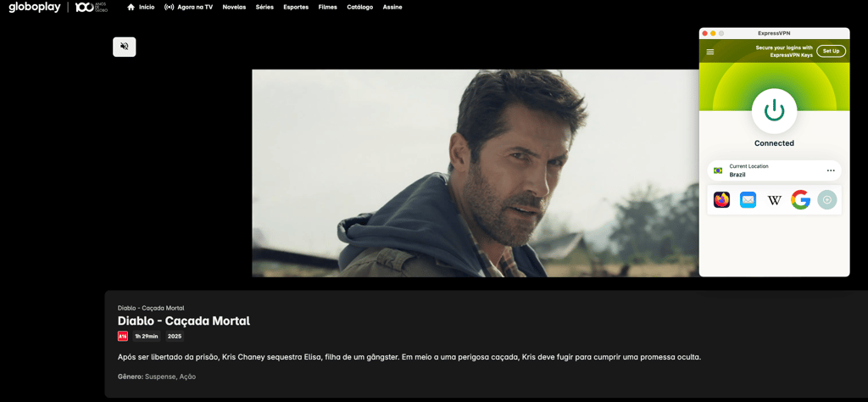Open the Séries menu item
868x402 pixels.
coord(264,7)
